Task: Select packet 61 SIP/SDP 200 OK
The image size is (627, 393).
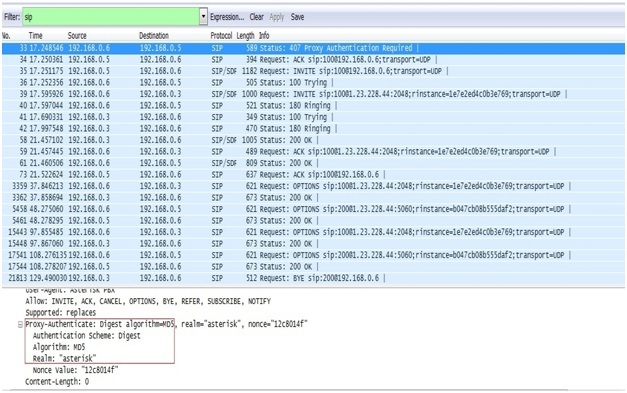Action: [313, 163]
